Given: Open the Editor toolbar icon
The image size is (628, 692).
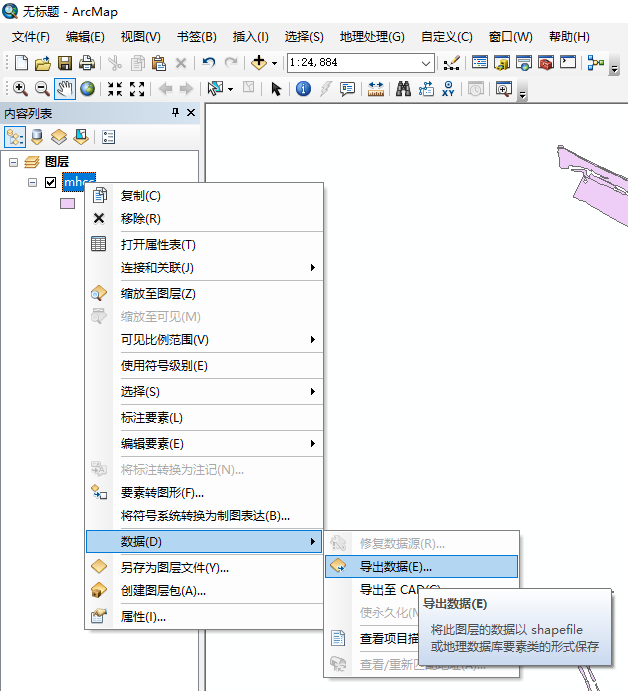Looking at the screenshot, I should click(x=451, y=63).
